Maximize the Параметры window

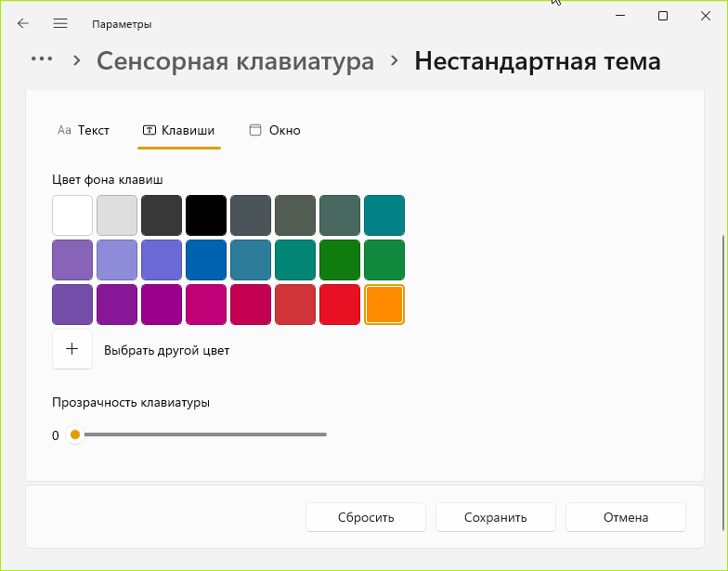[x=663, y=16]
